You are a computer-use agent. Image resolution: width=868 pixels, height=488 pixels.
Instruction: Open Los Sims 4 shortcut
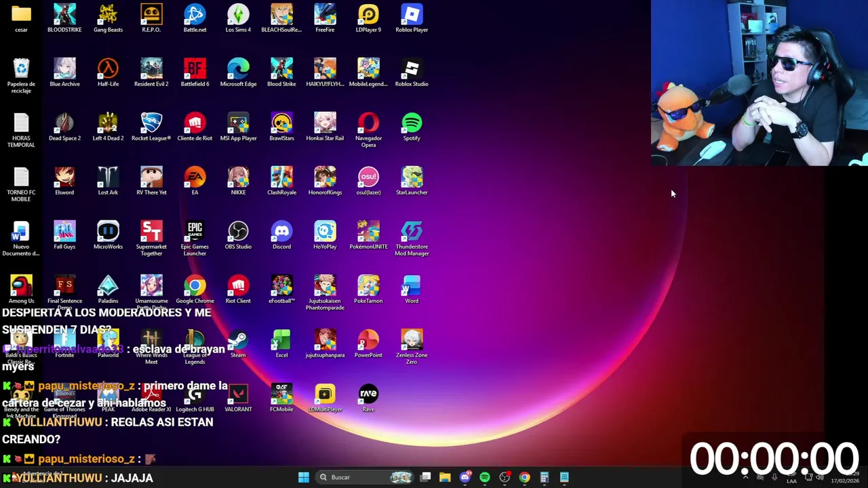click(x=238, y=18)
